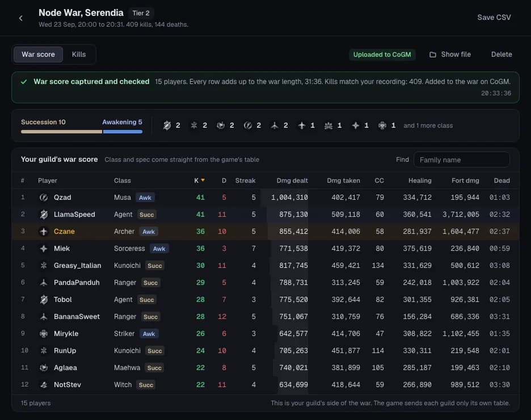
Task: Click Miek's Dead time 00:59
Action: 499,249
